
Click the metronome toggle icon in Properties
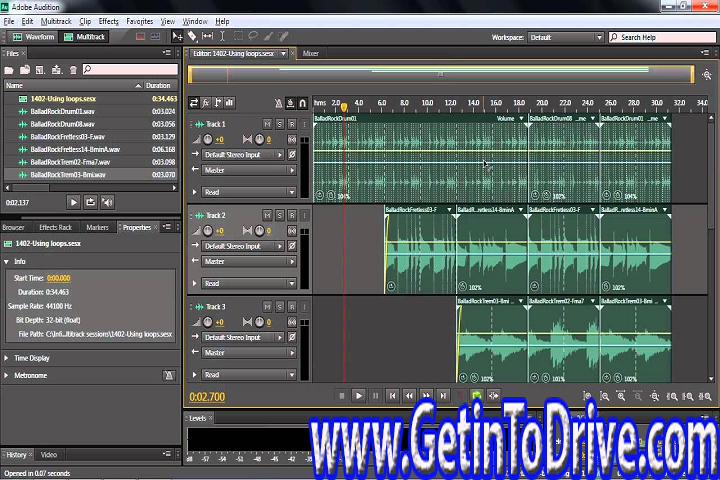[169, 375]
